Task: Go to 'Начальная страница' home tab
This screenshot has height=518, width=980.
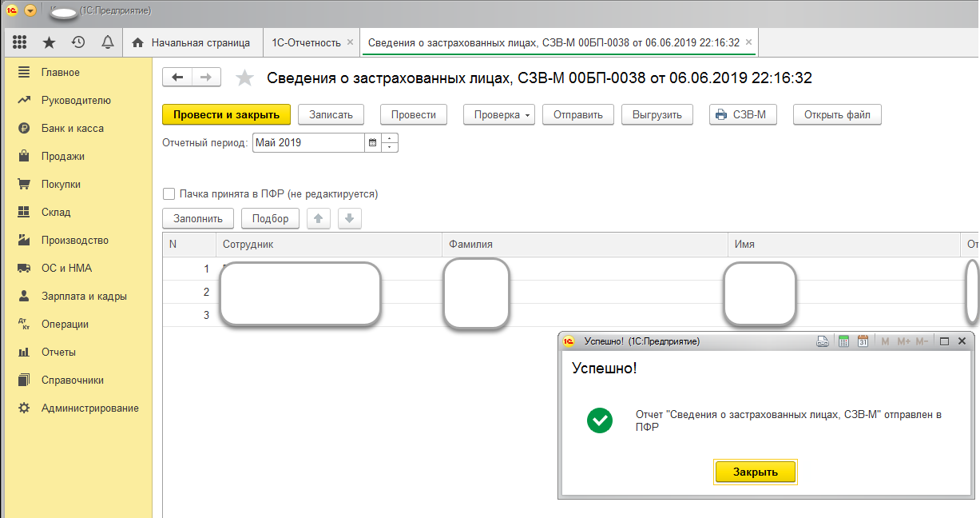Action: (191, 42)
